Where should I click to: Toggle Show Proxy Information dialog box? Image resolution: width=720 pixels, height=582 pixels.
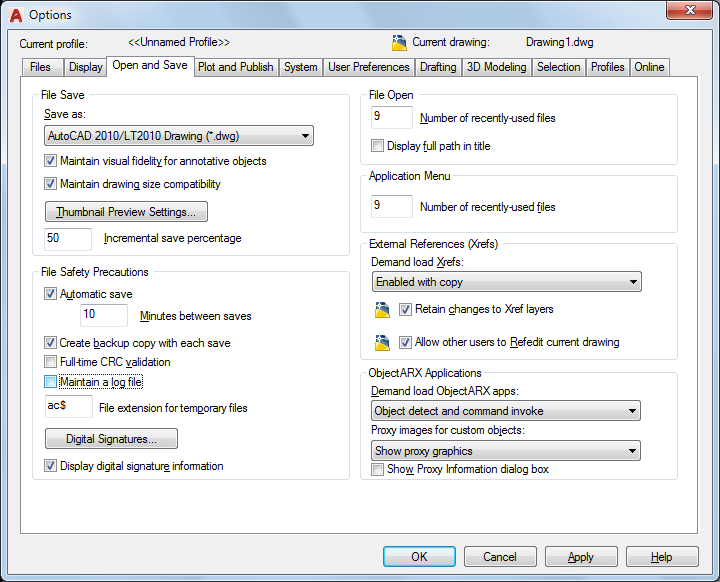coord(377,469)
